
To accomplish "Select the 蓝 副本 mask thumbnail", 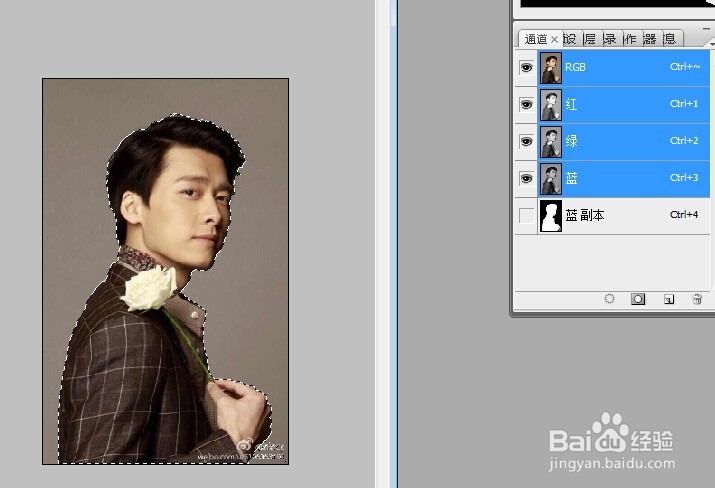I will pos(551,216).
